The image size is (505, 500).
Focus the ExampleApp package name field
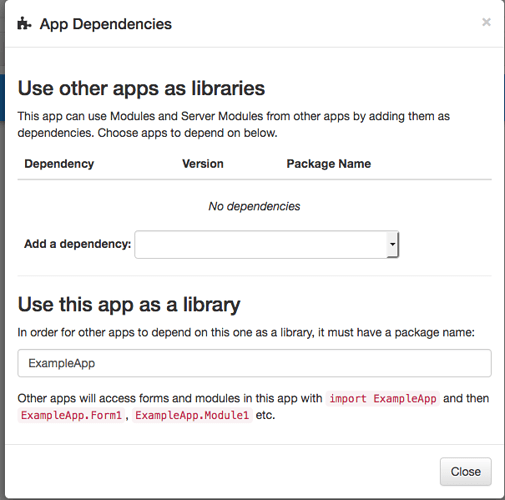coord(254,363)
